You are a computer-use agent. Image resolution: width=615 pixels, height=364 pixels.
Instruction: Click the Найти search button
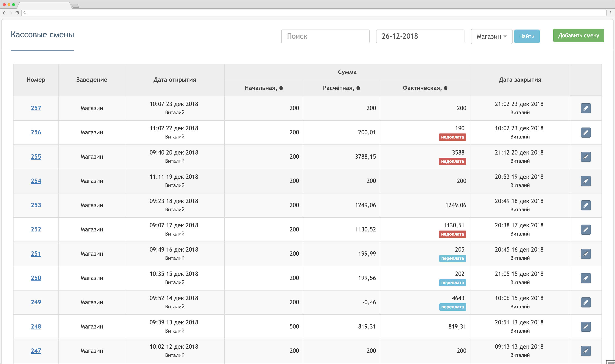coord(527,36)
